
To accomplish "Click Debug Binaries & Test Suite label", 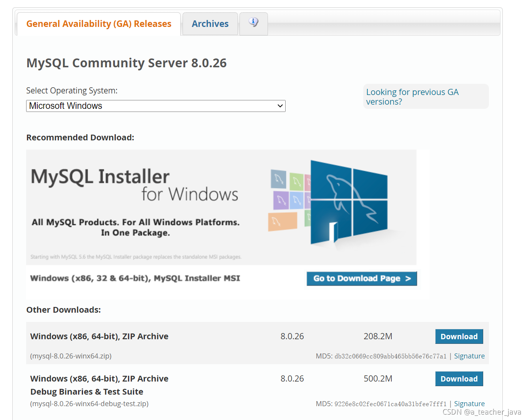I will click(86, 392).
